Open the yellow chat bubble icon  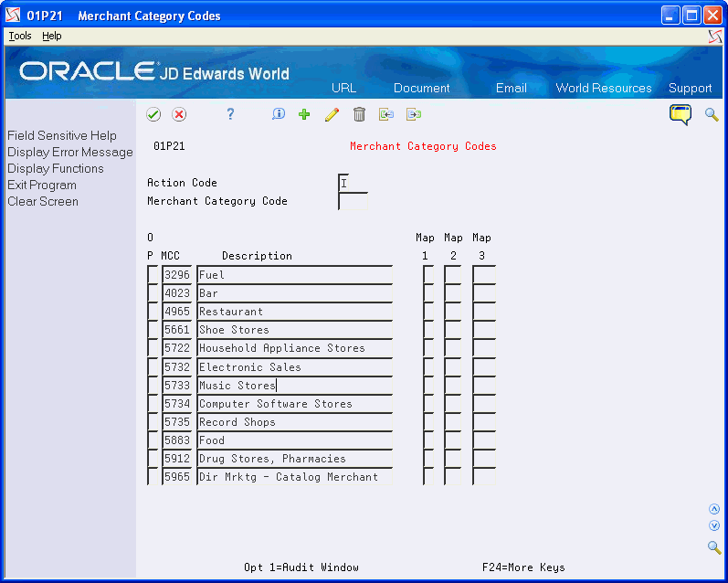[681, 115]
